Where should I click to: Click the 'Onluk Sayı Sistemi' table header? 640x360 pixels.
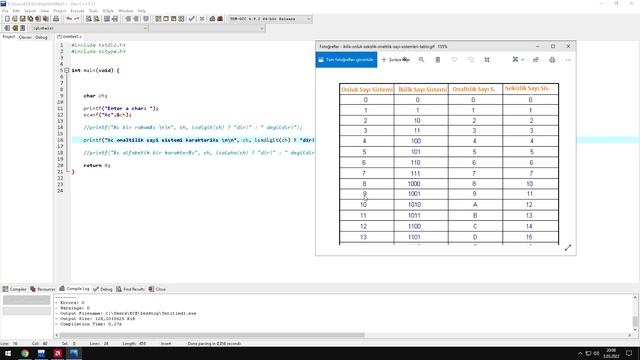[x=367, y=89]
